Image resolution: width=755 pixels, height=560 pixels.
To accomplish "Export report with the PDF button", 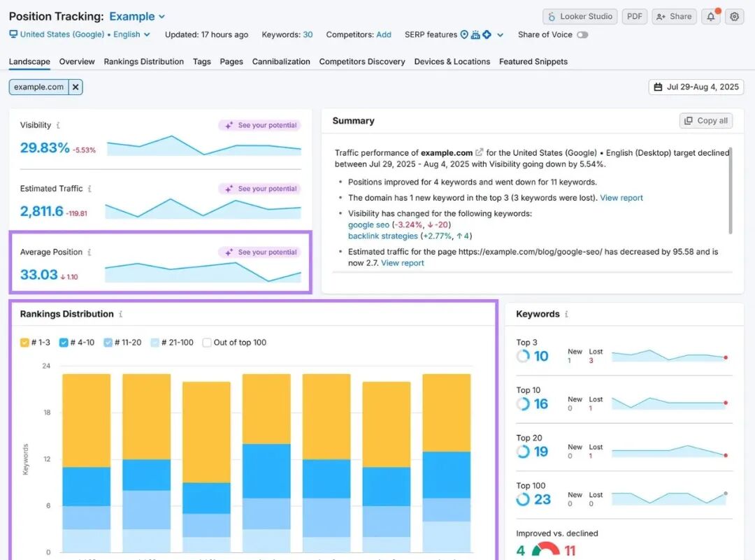I will 634,16.
